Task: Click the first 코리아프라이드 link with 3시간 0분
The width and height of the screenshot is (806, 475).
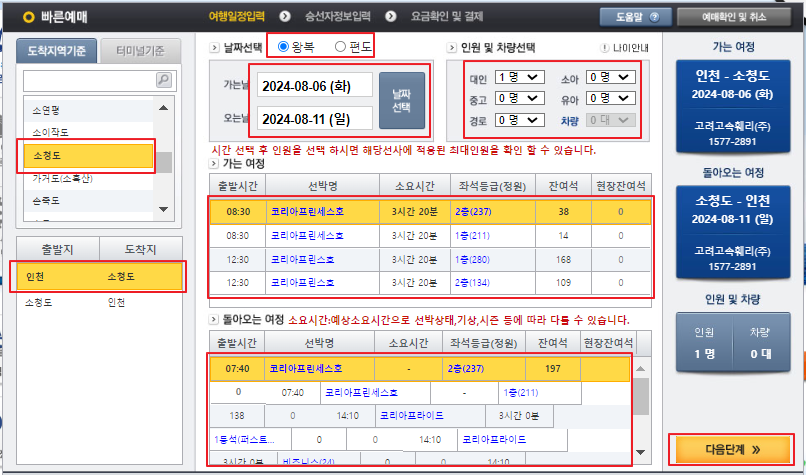Action: 412,415
